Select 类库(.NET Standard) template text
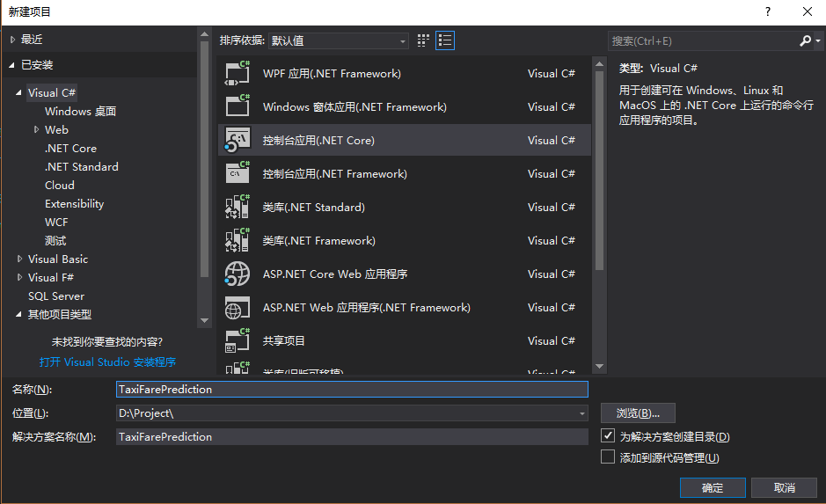 [x=313, y=207]
